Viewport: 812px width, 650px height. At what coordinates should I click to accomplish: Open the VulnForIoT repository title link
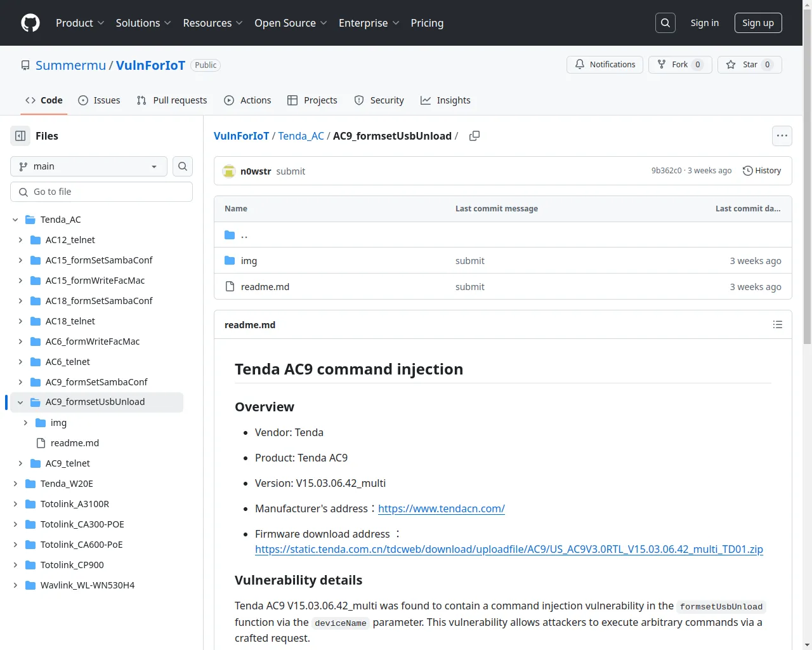(150, 65)
